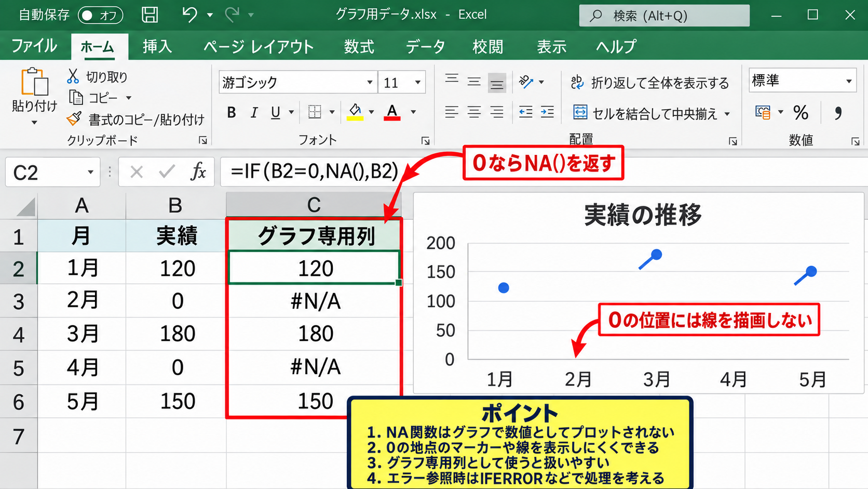The width and height of the screenshot is (868, 489).
Task: Click the formula bar cancel X
Action: pyautogui.click(x=137, y=171)
